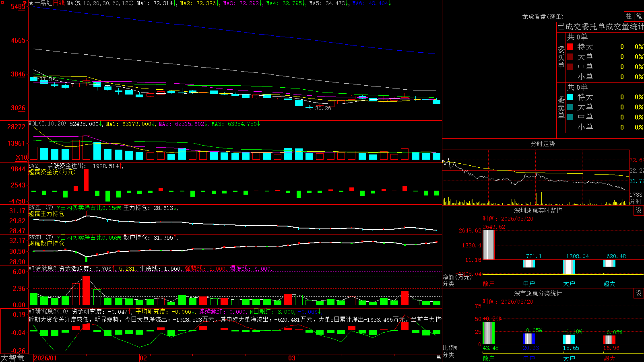644x362 pixels.
Task: Click the 强势线: 3.000 label
Action: (x=206, y=268)
